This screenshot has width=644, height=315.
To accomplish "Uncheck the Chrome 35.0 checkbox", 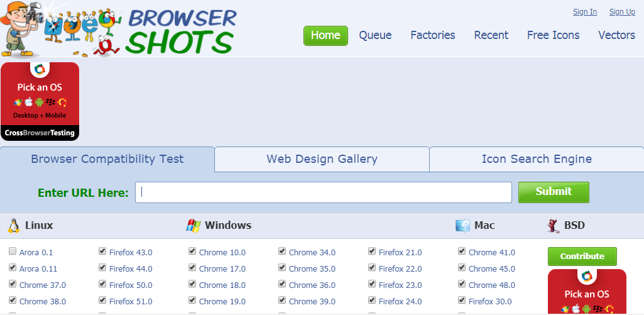I will point(281,267).
